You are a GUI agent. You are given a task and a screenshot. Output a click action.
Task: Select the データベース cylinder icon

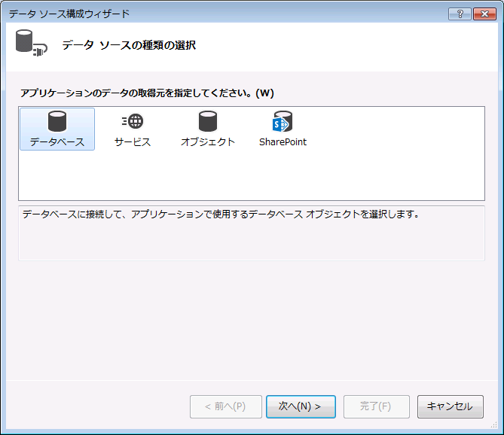(x=57, y=121)
